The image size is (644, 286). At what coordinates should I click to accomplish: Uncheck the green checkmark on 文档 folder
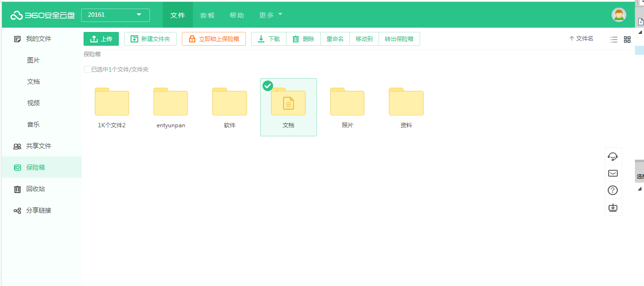click(268, 86)
